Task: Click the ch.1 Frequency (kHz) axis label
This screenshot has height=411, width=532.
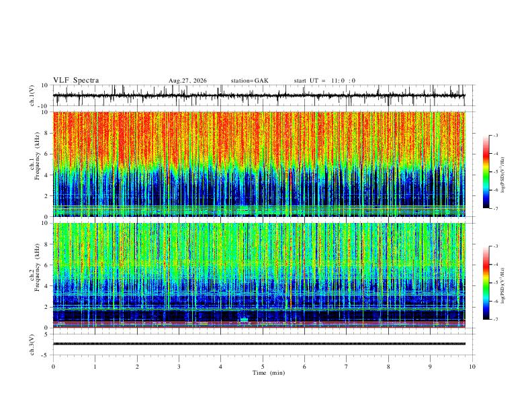Action: tap(37, 155)
